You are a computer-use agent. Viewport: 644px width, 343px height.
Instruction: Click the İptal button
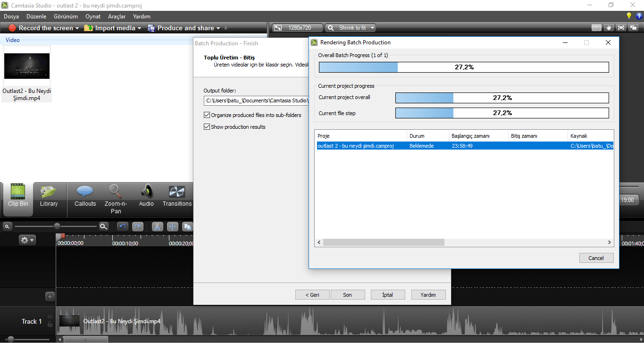388,294
